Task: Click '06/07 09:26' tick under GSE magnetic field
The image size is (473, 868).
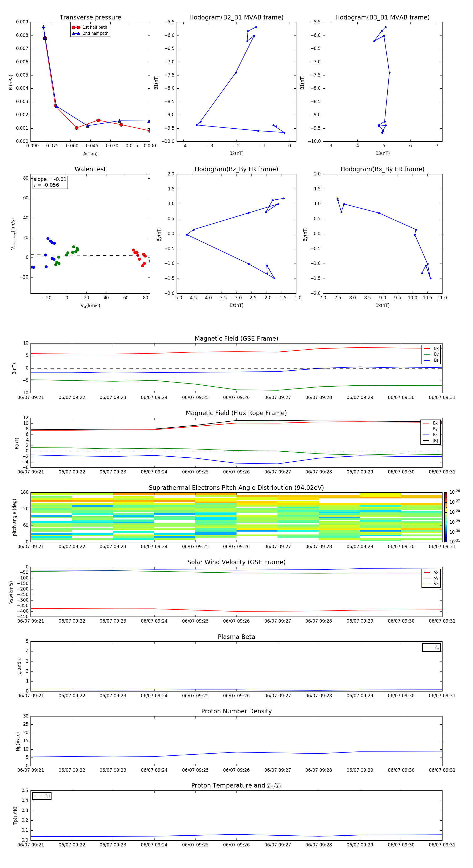Action: coord(236,398)
